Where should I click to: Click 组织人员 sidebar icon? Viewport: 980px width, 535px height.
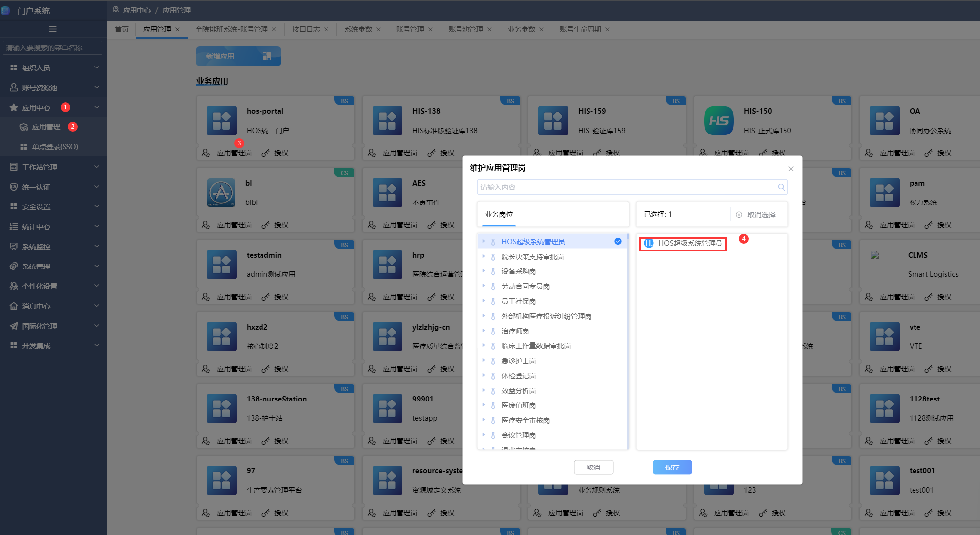pyautogui.click(x=14, y=67)
